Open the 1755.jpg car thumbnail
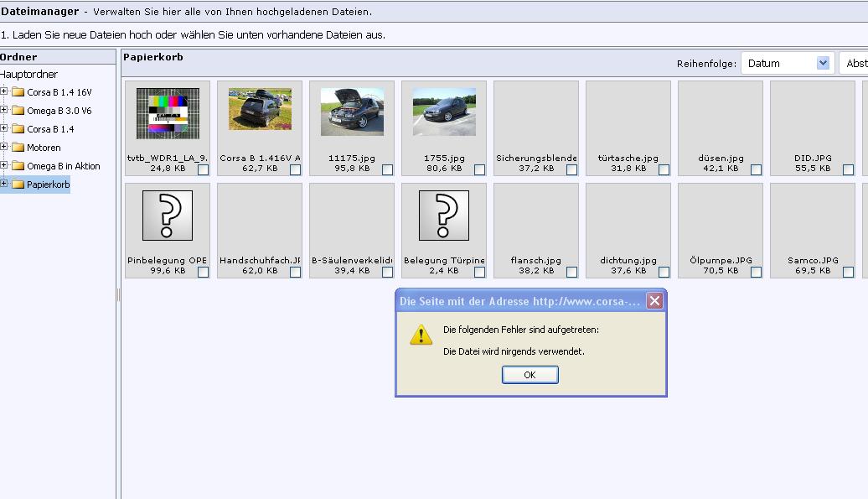Screen dimensions: 868x499 (x=444, y=112)
